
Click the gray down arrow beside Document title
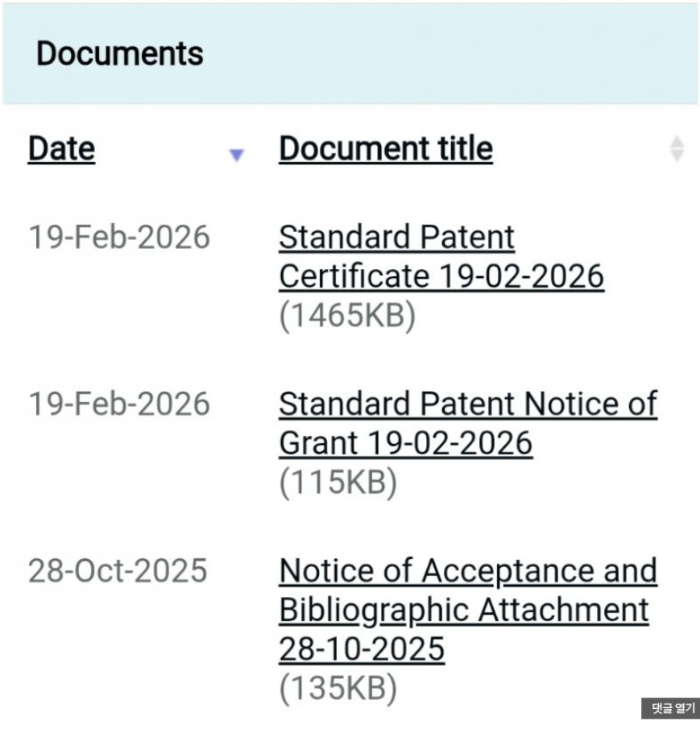point(677,155)
